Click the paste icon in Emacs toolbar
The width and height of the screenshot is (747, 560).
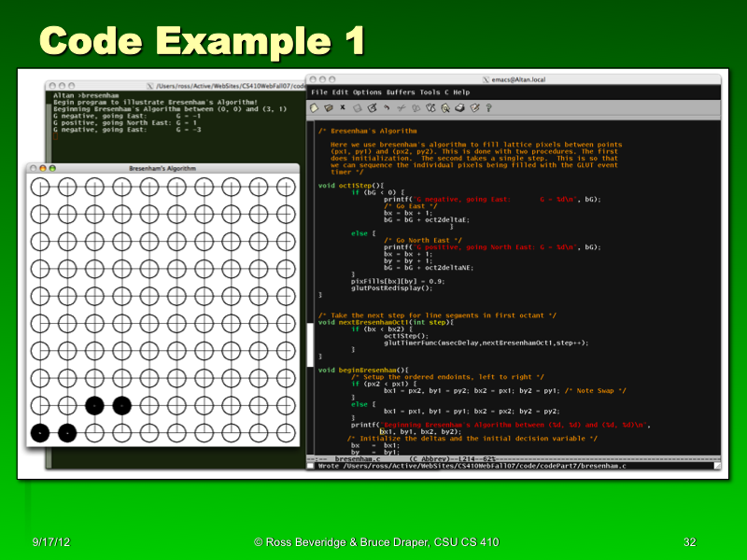pyautogui.click(x=430, y=108)
